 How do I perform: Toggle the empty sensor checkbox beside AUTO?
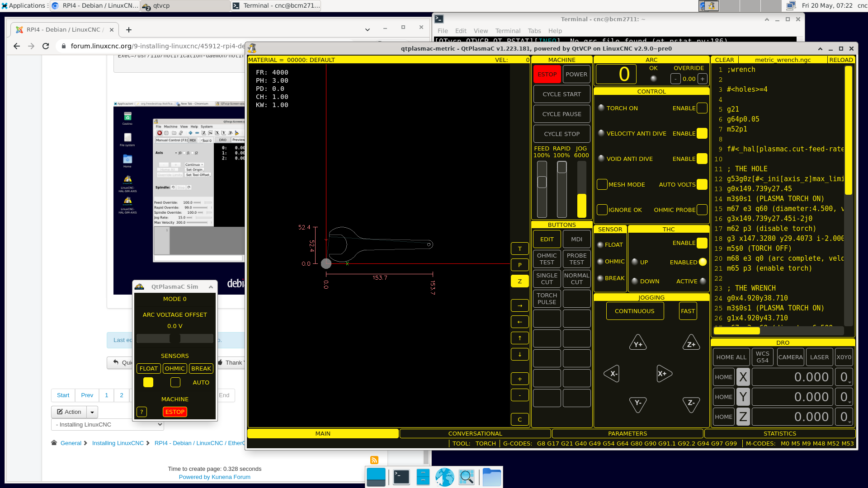pos(175,382)
